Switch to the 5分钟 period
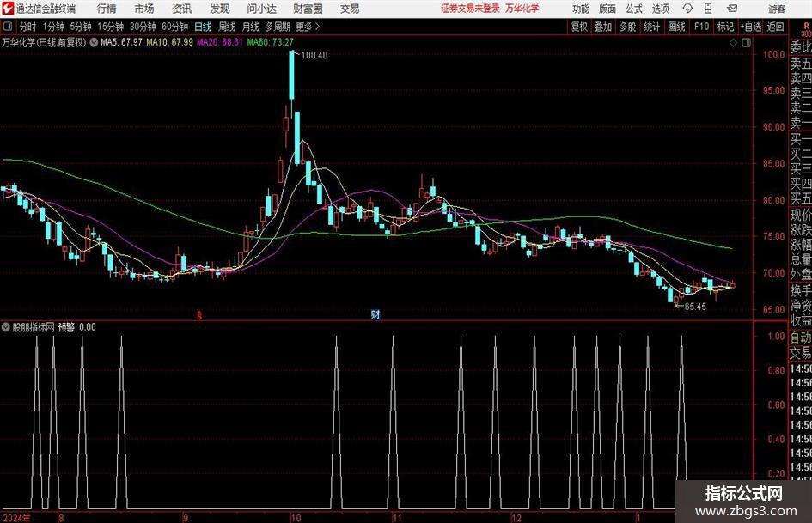This screenshot has height=523, width=812. click(81, 27)
